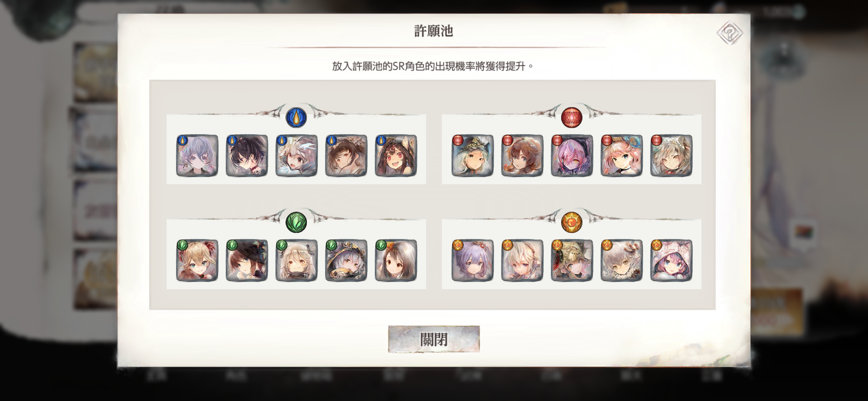Choose the black-haired water character portrait
868x401 pixels.
[247, 156]
